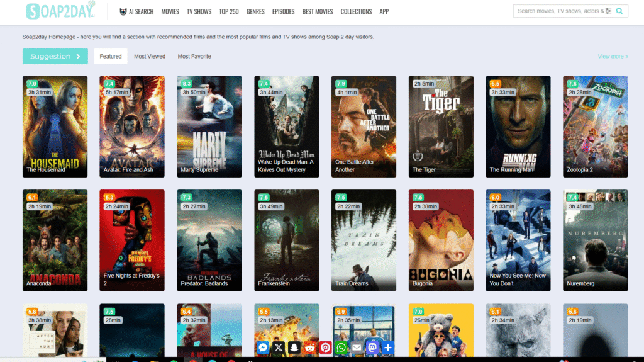Click the Suggestion button
The height and width of the screenshot is (362, 644).
tap(55, 56)
